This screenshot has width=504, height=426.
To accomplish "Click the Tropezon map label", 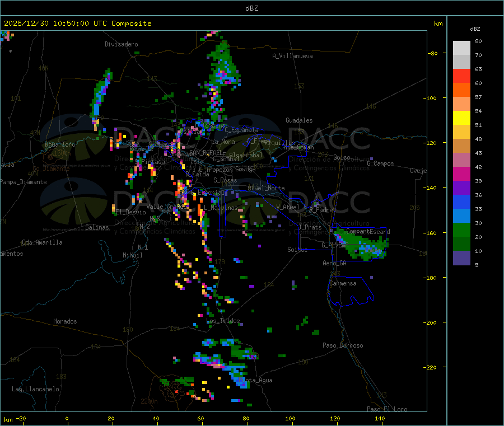I will (x=220, y=170).
